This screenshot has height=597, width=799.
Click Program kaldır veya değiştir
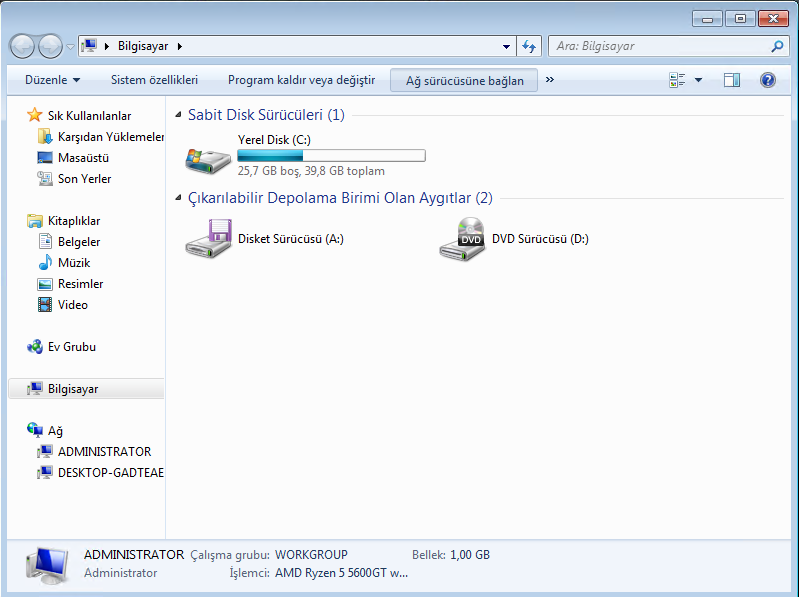coord(301,80)
